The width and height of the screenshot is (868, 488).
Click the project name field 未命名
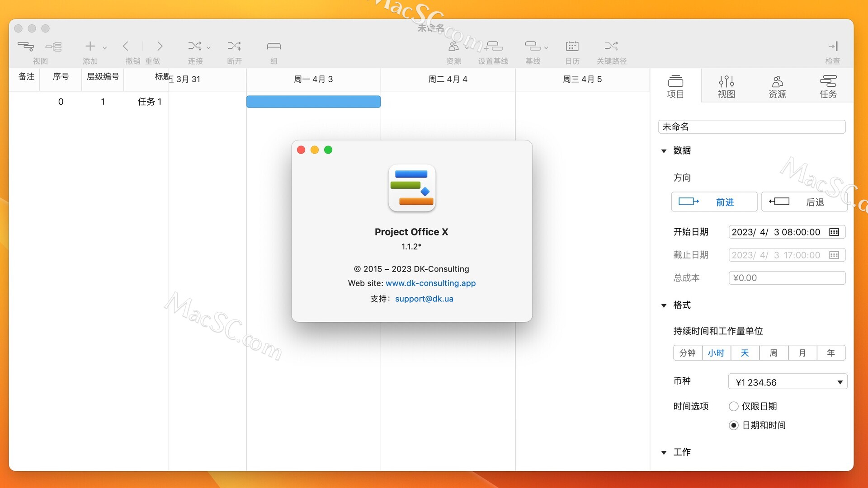(x=752, y=127)
